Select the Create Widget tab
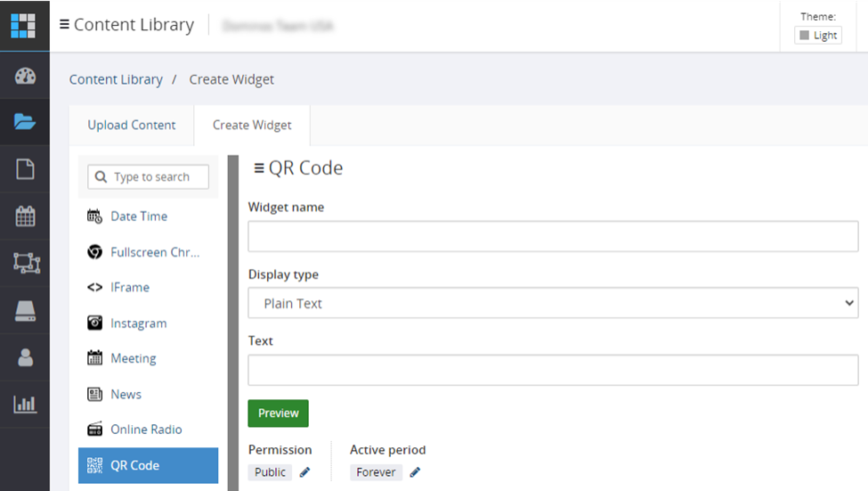This screenshot has height=491, width=868. click(x=252, y=126)
